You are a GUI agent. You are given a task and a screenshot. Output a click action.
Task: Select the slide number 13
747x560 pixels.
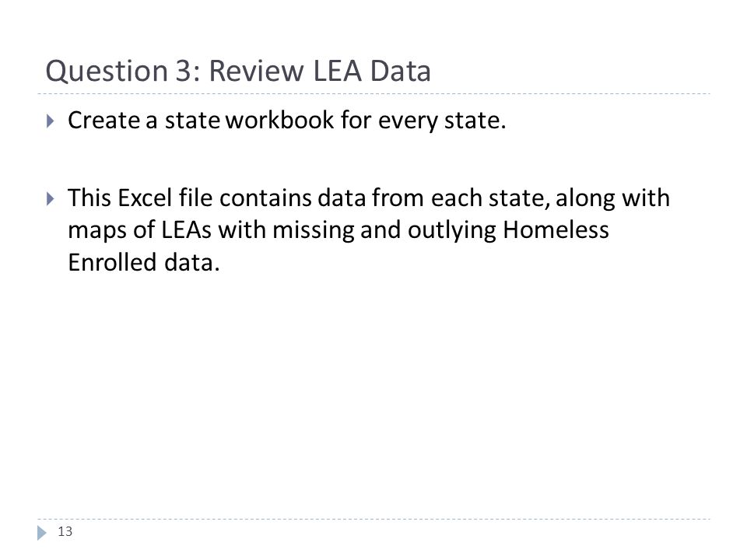pyautogui.click(x=65, y=531)
